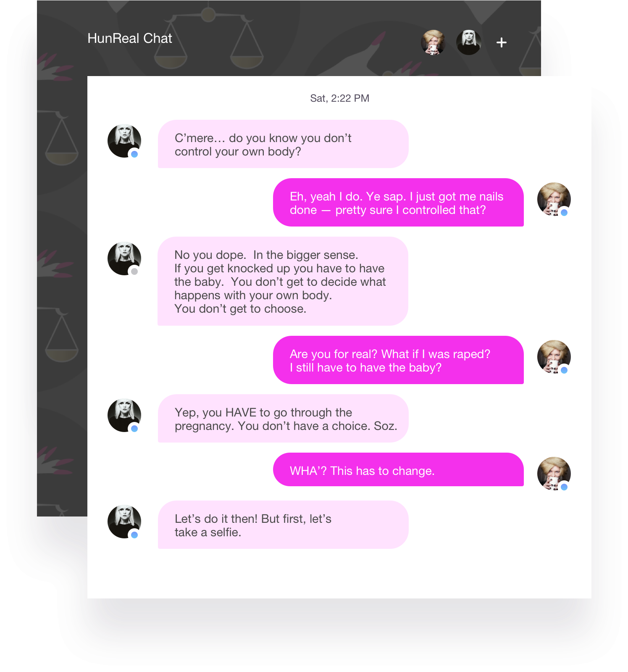Select the "Eh, yeah I do. Ye sap" bubble
This screenshot has height=672, width=628.
coord(398,203)
